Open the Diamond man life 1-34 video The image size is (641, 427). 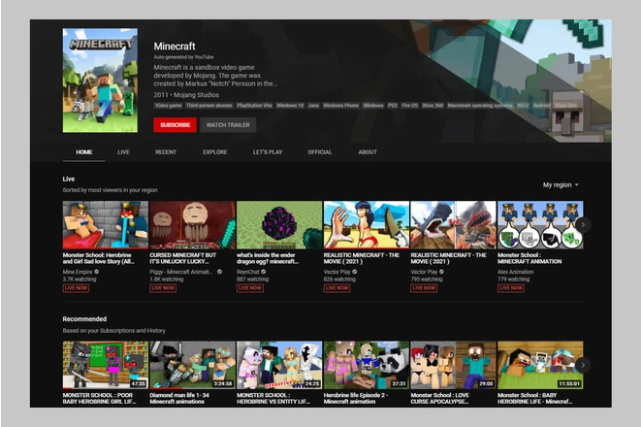click(x=192, y=365)
